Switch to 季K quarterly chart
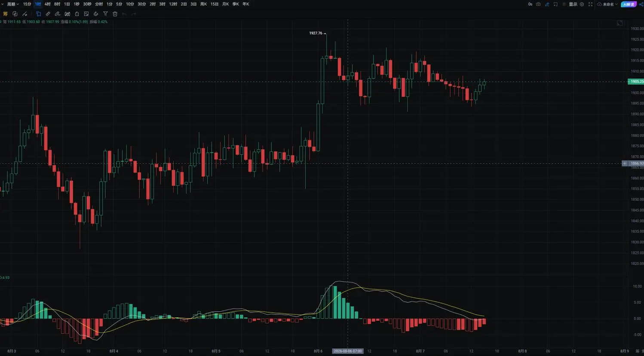Image resolution: width=644 pixels, height=356 pixels. pyautogui.click(x=236, y=4)
